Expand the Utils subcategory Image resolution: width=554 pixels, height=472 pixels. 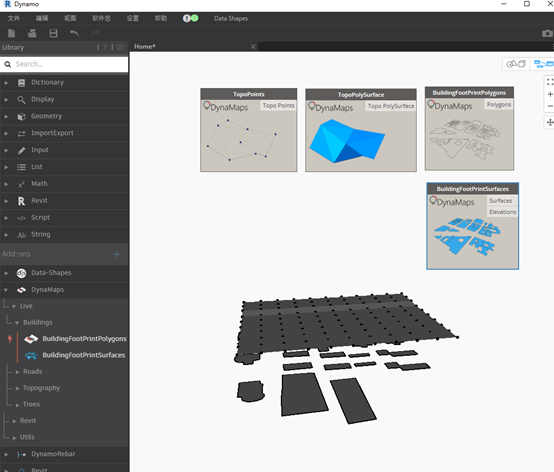[14, 438]
